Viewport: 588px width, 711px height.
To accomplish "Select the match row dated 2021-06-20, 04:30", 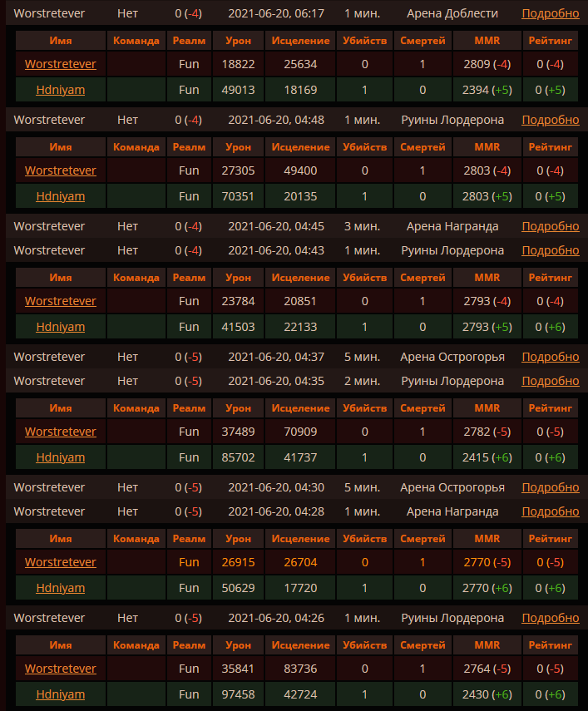I will [x=297, y=487].
